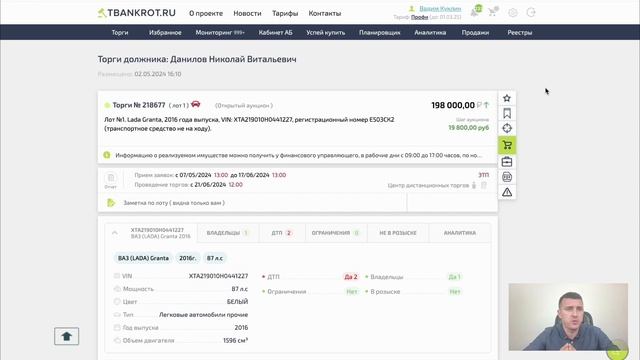
Task: Open the Реестры menu
Action: click(520, 32)
